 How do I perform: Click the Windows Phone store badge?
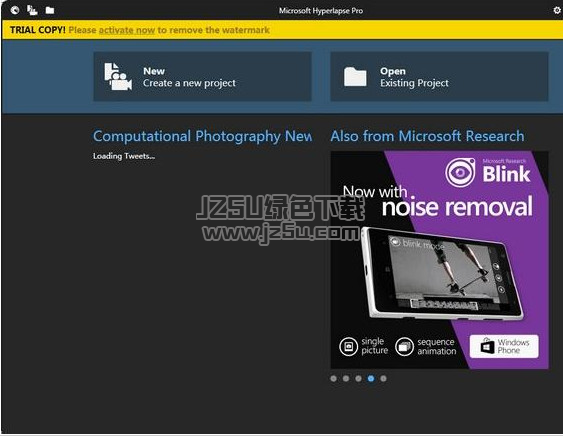(504, 346)
